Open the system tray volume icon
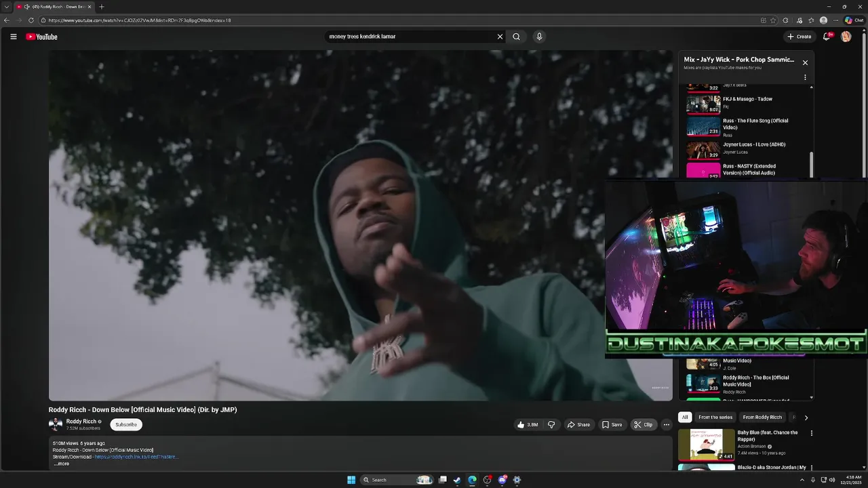Screen dimensions: 868x488 tap(833, 480)
